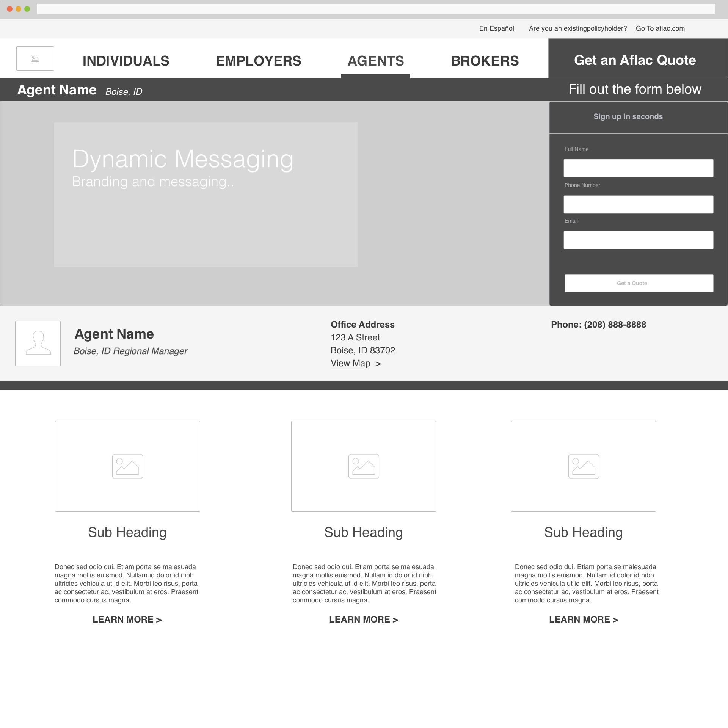Image resolution: width=728 pixels, height=728 pixels.
Task: Follow the Go To aflac.com link
Action: [x=660, y=28]
